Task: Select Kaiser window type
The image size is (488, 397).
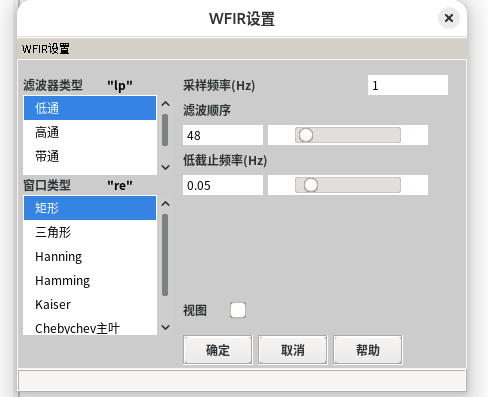Action: (90, 304)
